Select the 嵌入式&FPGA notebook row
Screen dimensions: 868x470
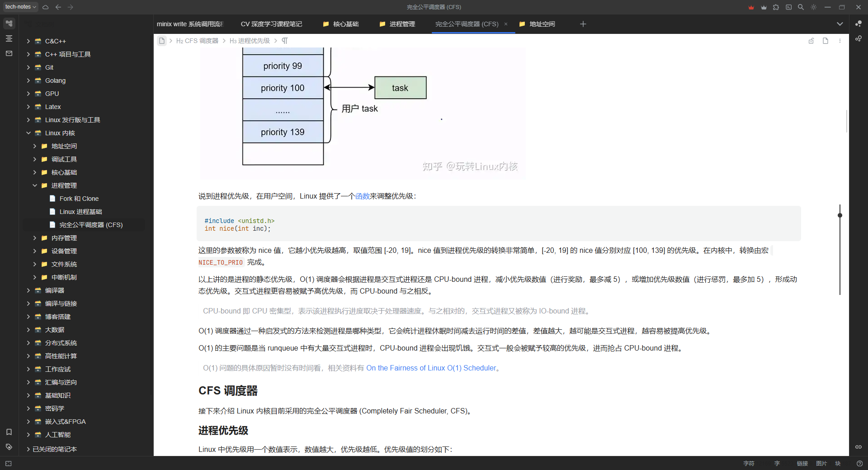click(x=84, y=422)
